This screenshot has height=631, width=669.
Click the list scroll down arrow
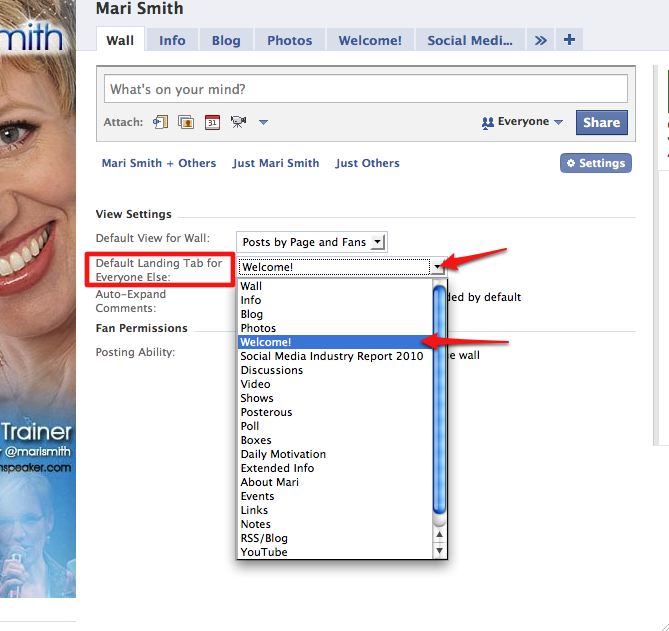point(439,550)
